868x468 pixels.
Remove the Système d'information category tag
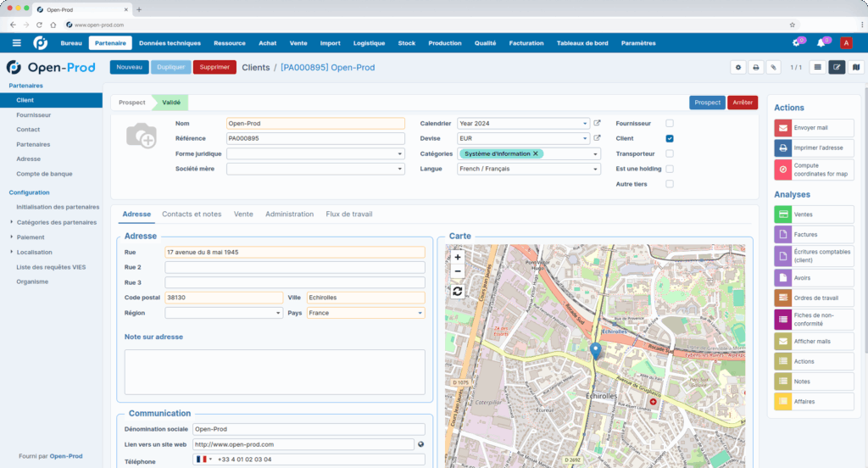point(536,153)
